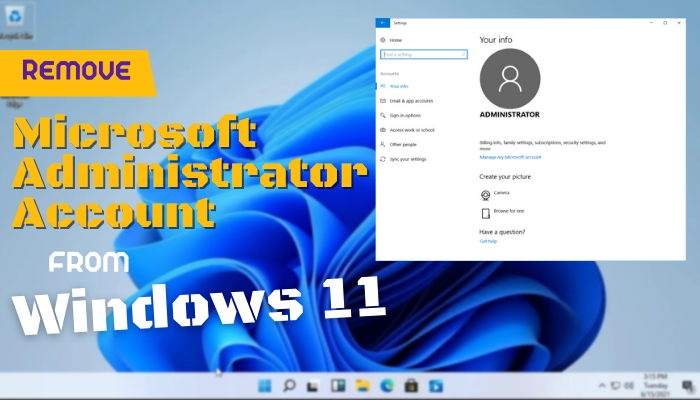This screenshot has width=700, height=400.
Task: Open Widgets from taskbar
Action: [x=338, y=386]
